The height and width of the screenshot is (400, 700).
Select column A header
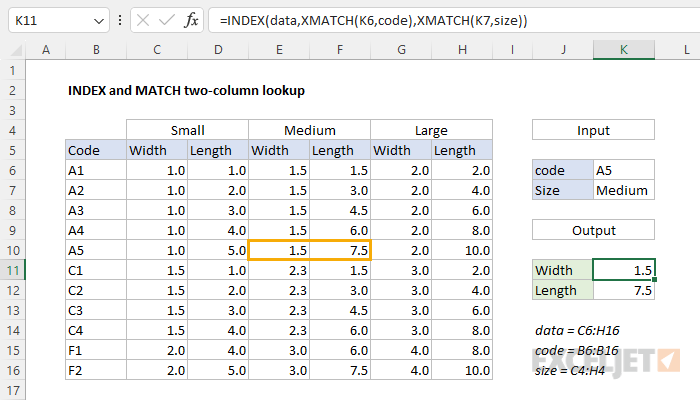46,50
